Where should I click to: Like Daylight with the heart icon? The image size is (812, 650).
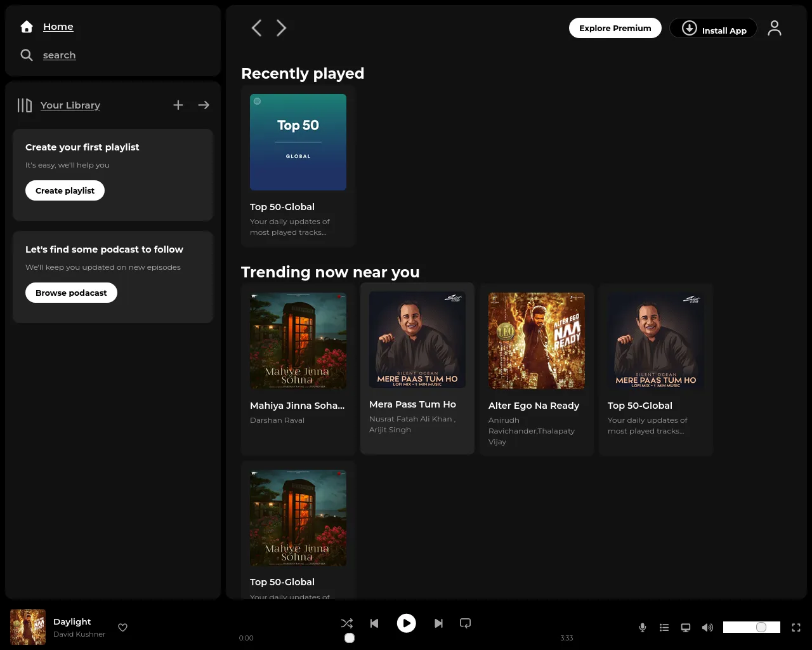coord(123,628)
